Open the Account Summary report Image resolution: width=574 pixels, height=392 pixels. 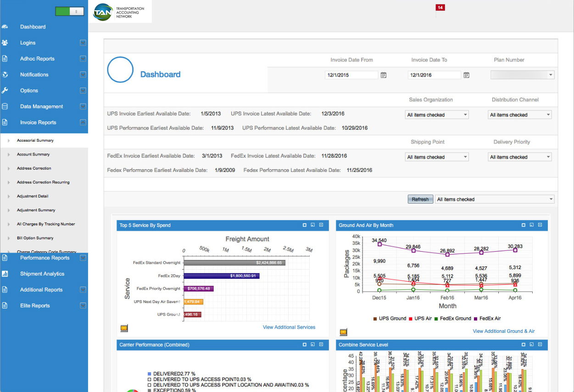point(33,155)
